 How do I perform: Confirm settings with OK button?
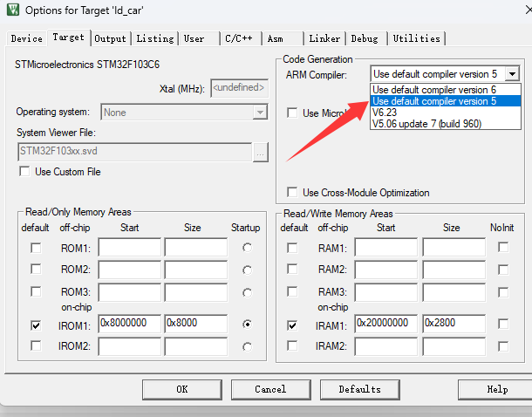(182, 389)
